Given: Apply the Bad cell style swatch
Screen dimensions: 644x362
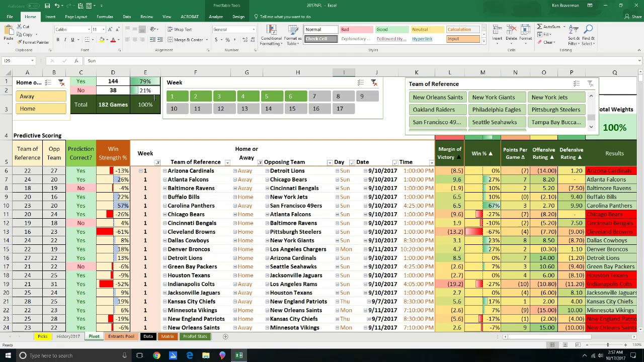Looking at the screenshot, I should (356, 30).
